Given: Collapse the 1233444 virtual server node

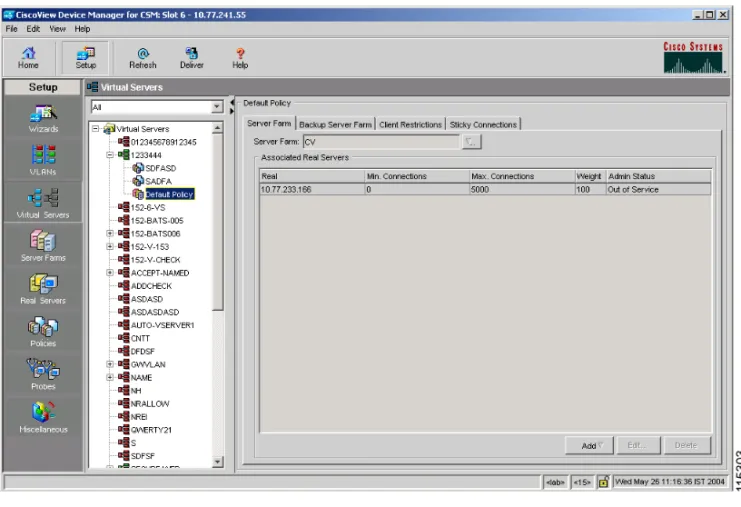Looking at the screenshot, I should point(110,155).
